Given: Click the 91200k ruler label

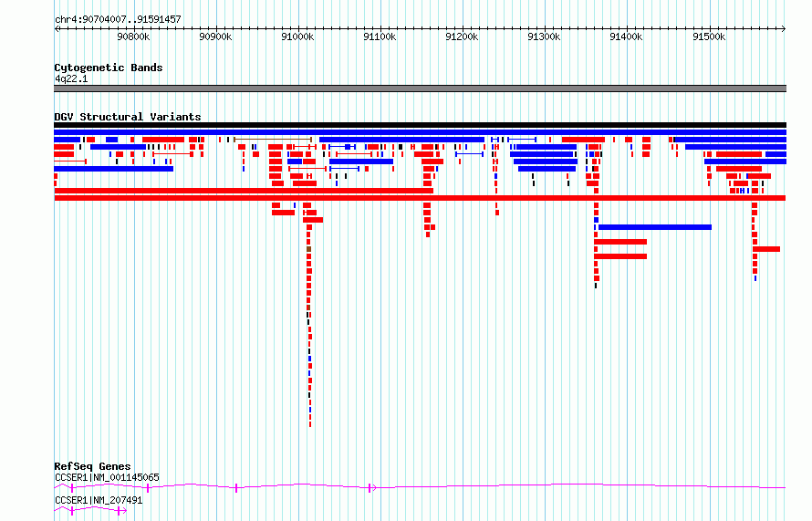Looking at the screenshot, I should pos(462,36).
